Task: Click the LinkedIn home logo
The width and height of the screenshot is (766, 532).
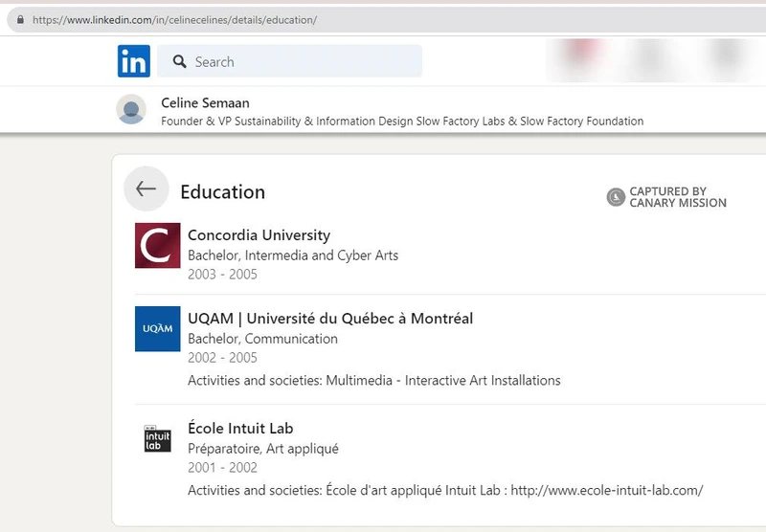Action: coord(134,61)
